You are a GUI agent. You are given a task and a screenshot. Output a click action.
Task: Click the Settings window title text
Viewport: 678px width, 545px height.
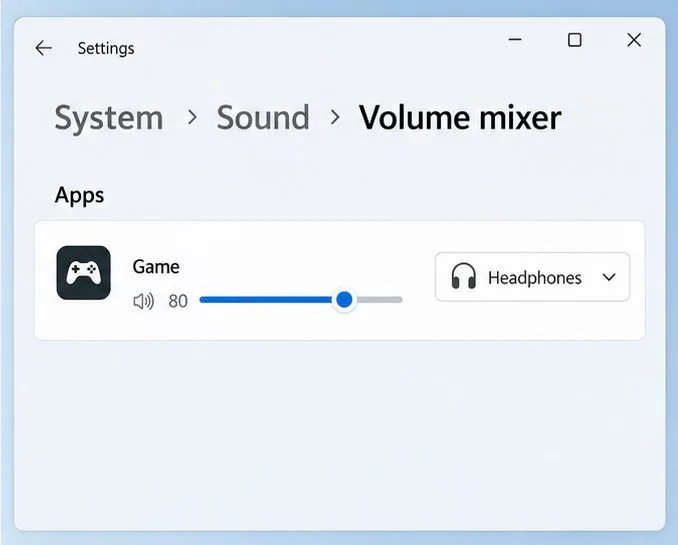(106, 48)
